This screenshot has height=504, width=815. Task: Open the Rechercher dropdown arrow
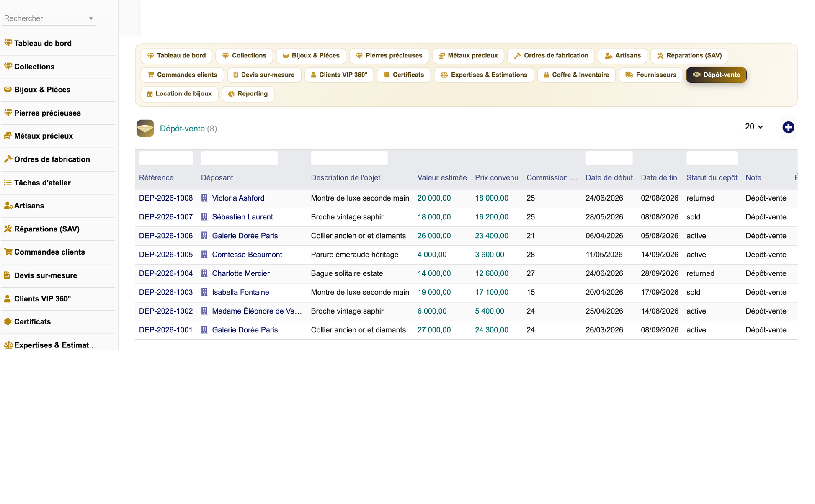(x=91, y=18)
